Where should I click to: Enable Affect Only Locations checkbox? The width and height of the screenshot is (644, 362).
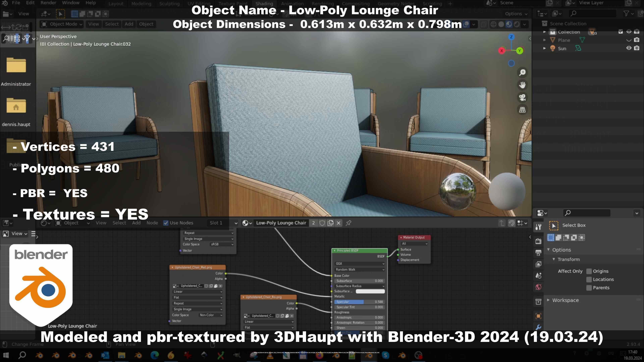[589, 279]
